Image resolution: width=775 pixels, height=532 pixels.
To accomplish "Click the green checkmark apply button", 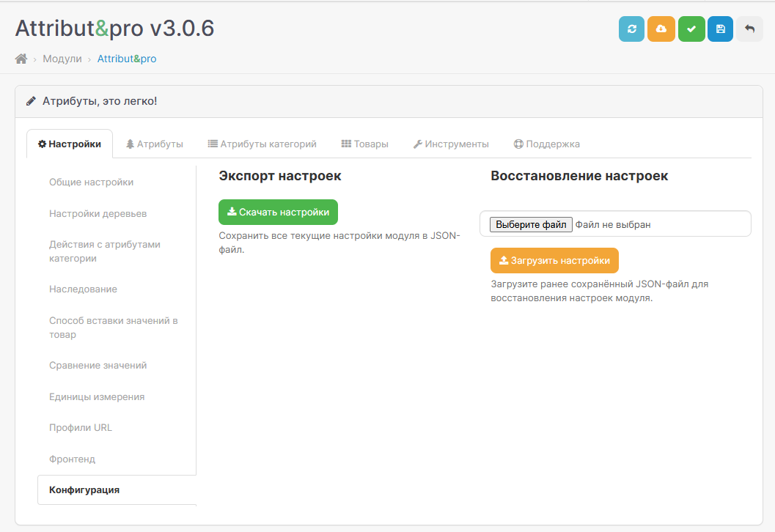I will click(691, 29).
